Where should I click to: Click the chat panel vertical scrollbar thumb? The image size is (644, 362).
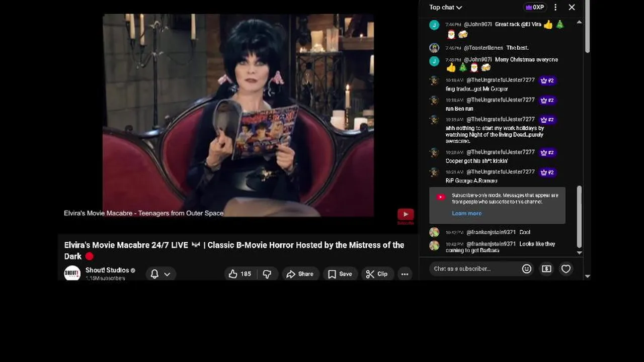point(579,216)
